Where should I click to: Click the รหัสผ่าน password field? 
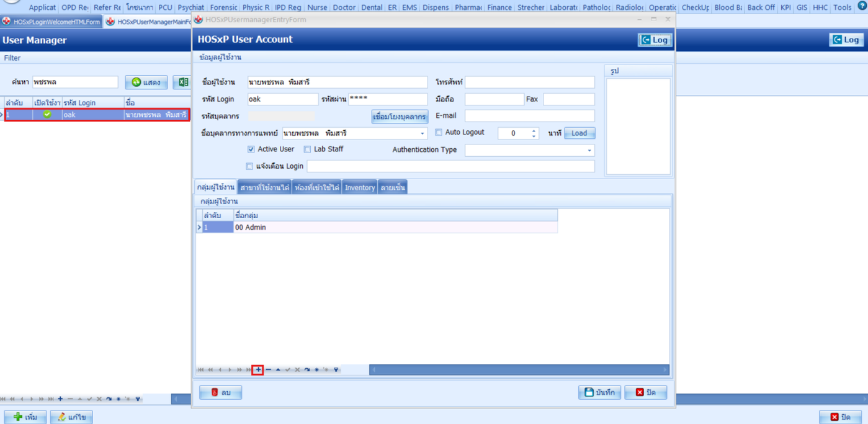point(387,99)
